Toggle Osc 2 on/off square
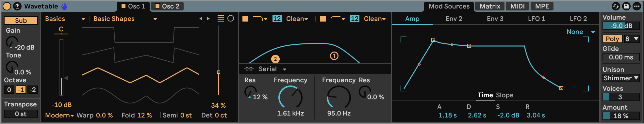 157,6
